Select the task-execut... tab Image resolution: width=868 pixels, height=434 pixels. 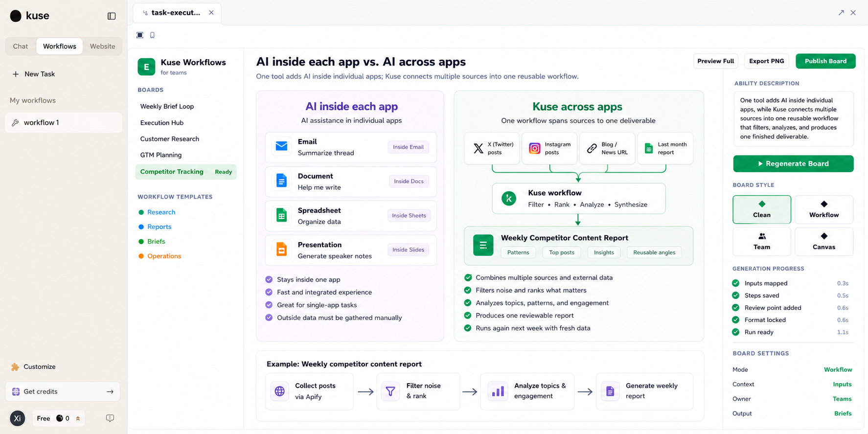point(177,13)
